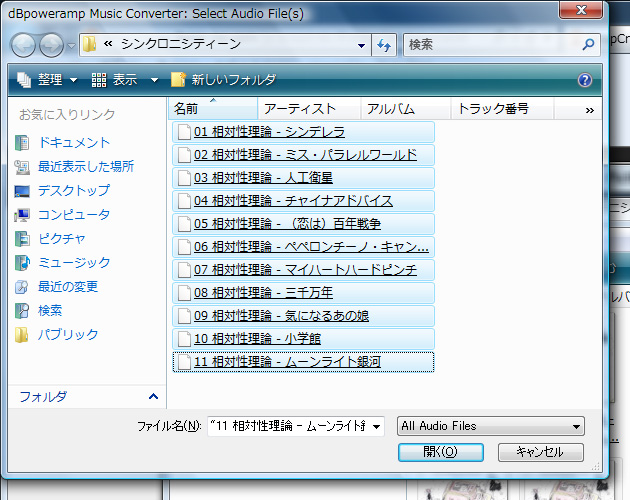Sort by the トラック番号 column
630x500 pixels.
pyautogui.click(x=503, y=109)
